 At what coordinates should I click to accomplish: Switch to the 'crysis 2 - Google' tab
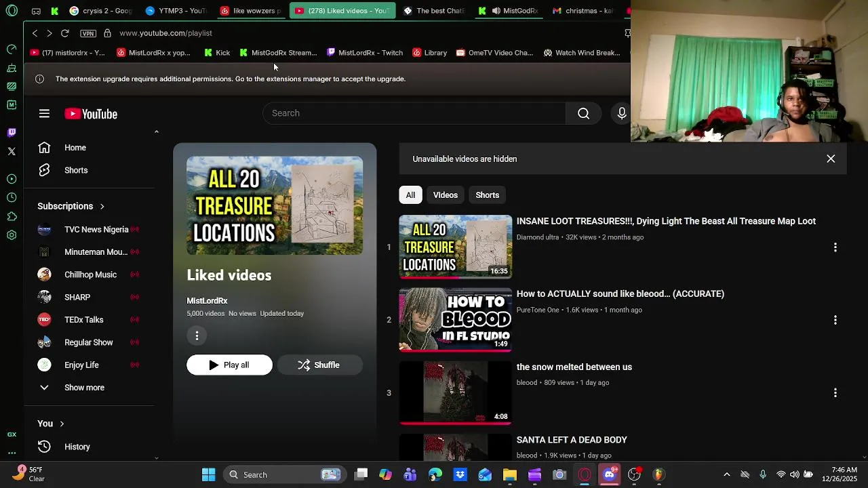[x=100, y=11]
